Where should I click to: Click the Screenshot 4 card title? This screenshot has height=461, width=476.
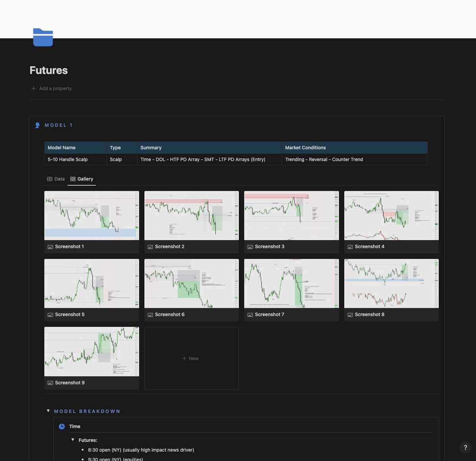coord(370,247)
